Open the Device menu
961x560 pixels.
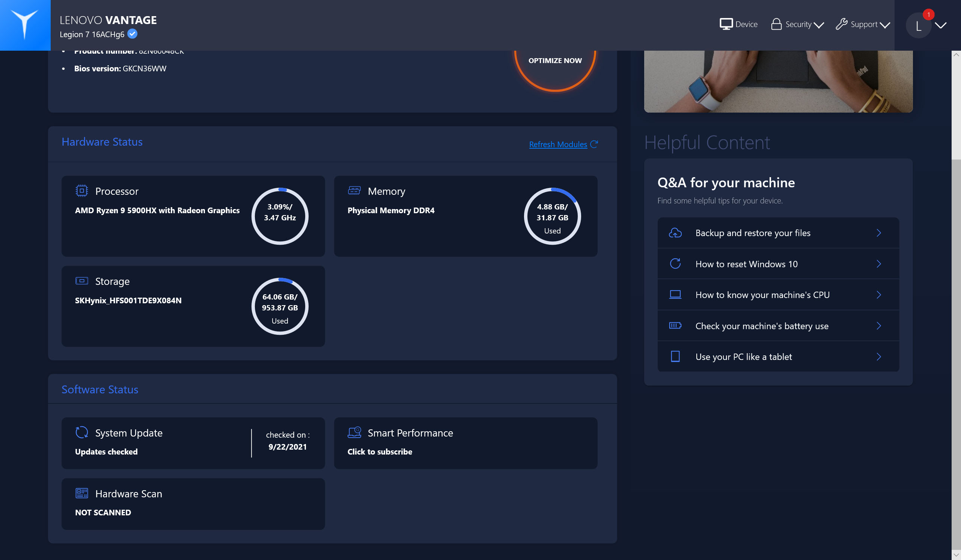[739, 24]
